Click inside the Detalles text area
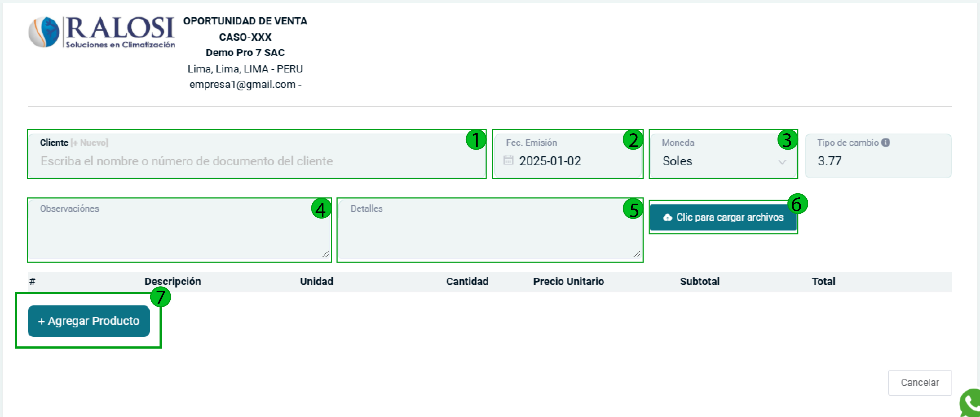This screenshot has height=417, width=980. [x=489, y=234]
